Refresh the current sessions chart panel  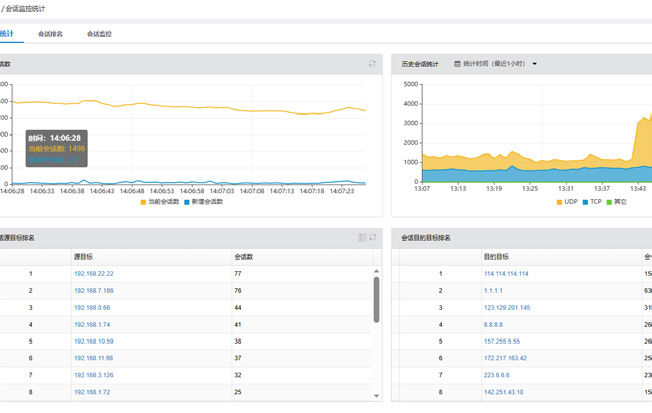pyautogui.click(x=372, y=64)
